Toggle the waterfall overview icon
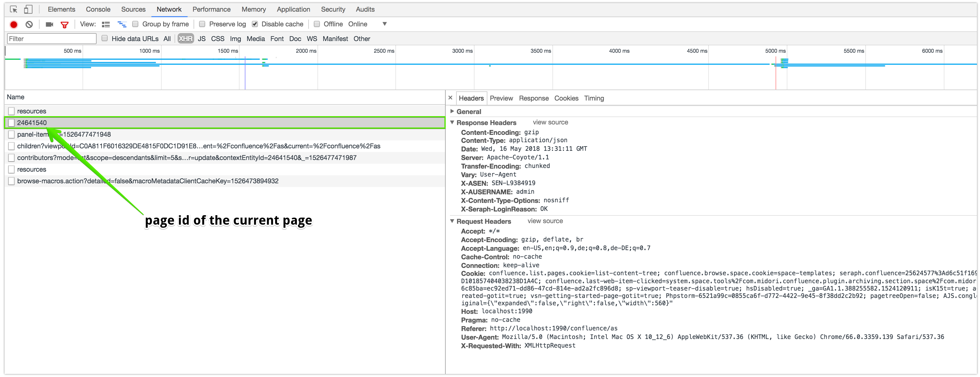 [x=122, y=24]
